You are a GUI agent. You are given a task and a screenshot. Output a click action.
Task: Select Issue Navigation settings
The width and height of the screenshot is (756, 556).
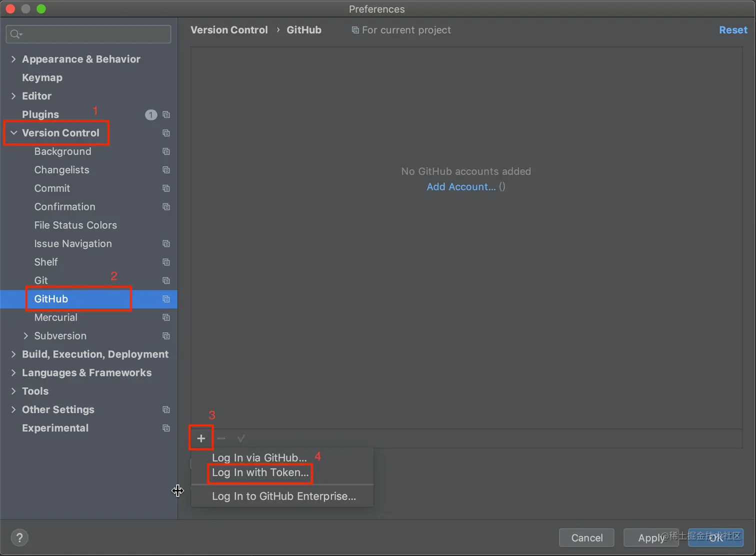[73, 244]
